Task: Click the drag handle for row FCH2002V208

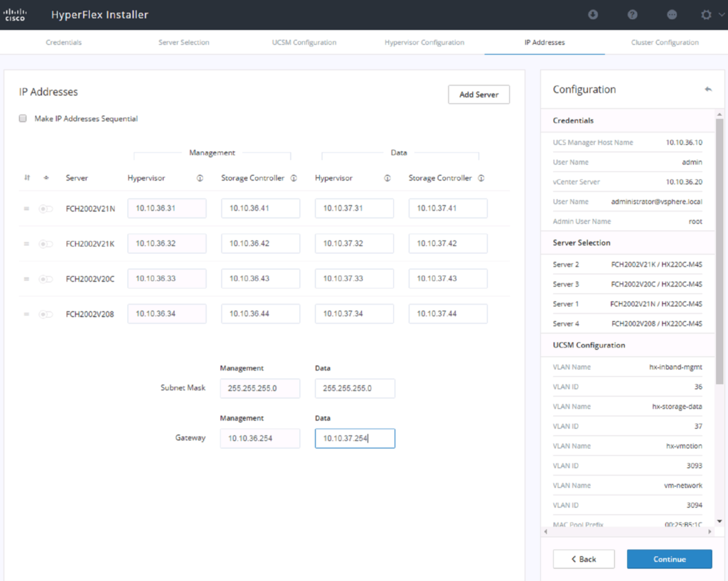Action: (26, 314)
